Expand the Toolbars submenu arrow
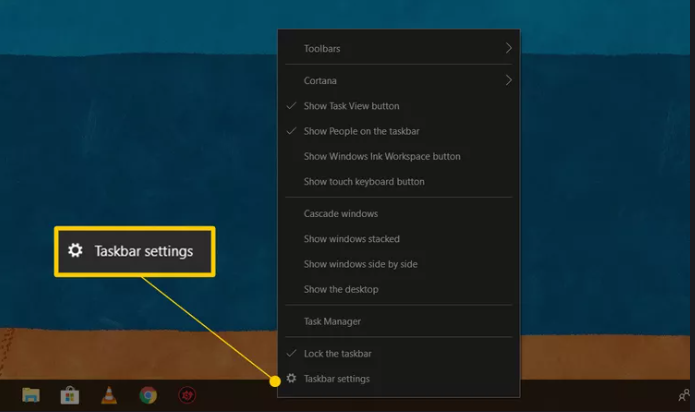This screenshot has height=412, width=695. point(508,48)
